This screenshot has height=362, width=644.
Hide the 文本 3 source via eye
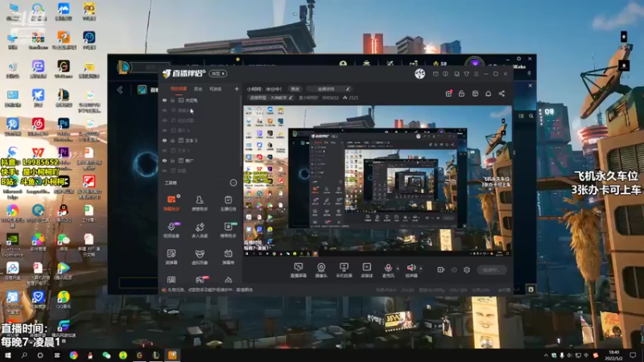tap(165, 140)
